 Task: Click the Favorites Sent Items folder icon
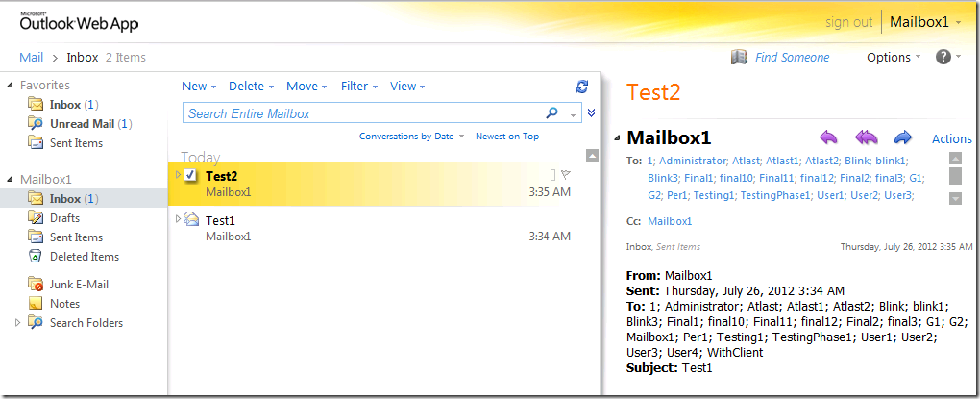35,143
